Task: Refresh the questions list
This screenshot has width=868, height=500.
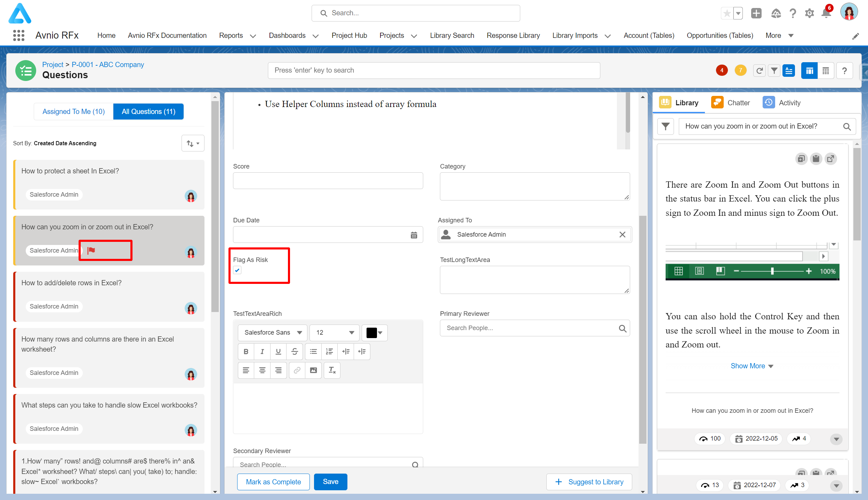Action: (759, 71)
